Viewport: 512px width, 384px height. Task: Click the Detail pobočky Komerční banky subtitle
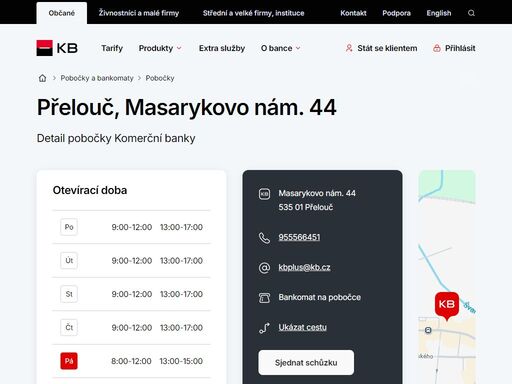tap(116, 138)
